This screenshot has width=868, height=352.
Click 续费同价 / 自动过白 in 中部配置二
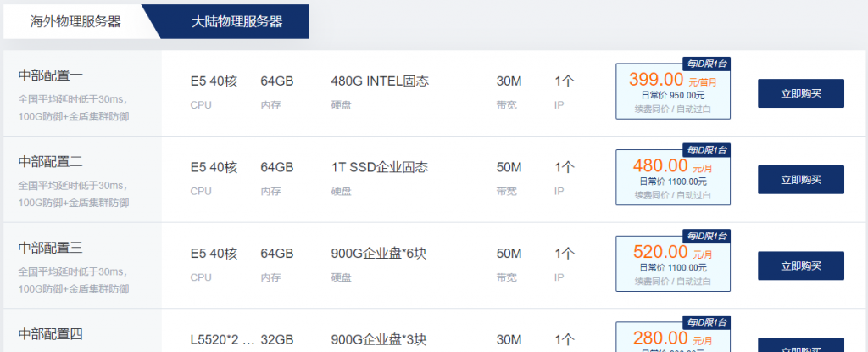(672, 195)
